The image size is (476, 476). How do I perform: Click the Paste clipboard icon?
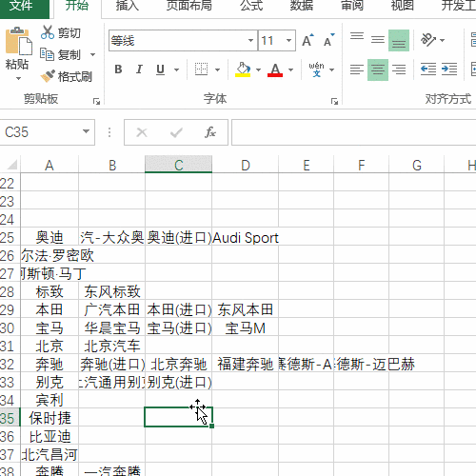tap(18, 41)
